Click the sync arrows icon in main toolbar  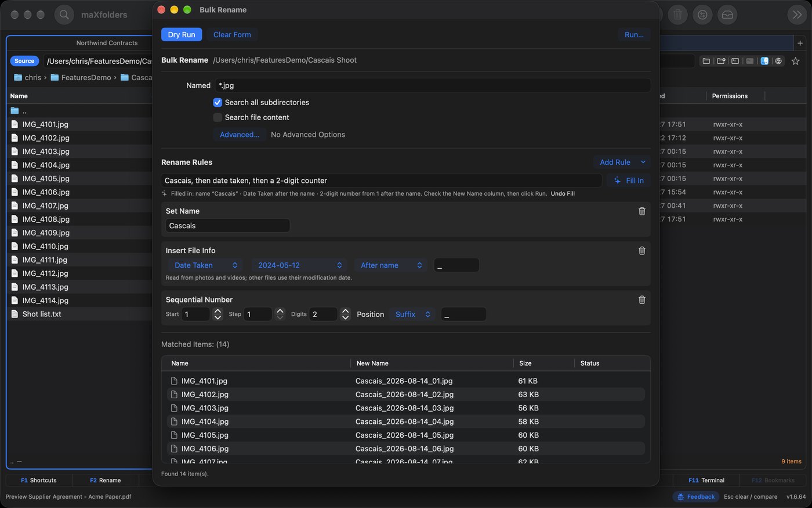702,15
